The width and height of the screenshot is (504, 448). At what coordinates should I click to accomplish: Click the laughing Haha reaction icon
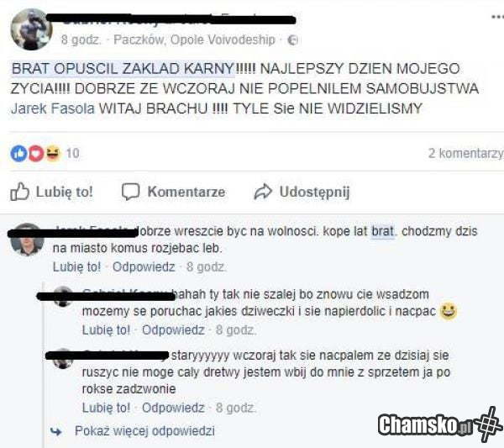(53, 153)
